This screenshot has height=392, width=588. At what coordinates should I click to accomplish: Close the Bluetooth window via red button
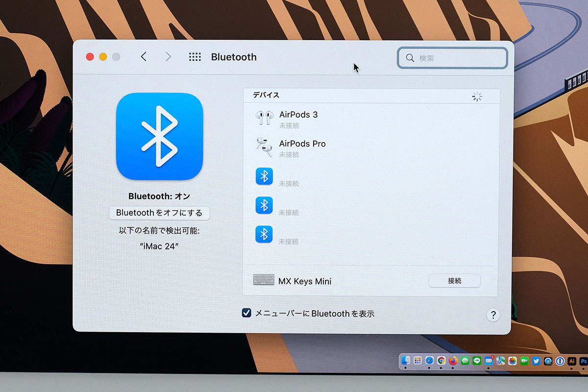[x=90, y=57]
